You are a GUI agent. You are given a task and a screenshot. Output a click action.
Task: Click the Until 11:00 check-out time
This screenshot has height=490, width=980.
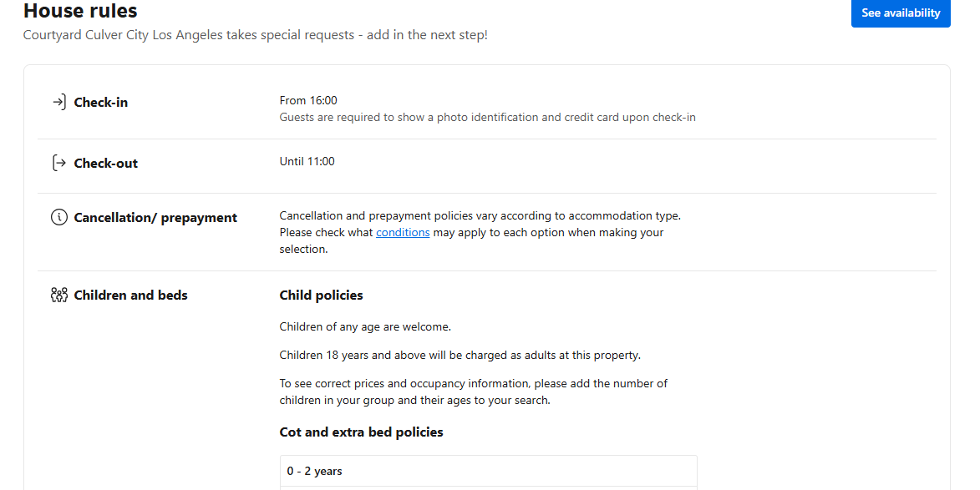click(x=307, y=162)
